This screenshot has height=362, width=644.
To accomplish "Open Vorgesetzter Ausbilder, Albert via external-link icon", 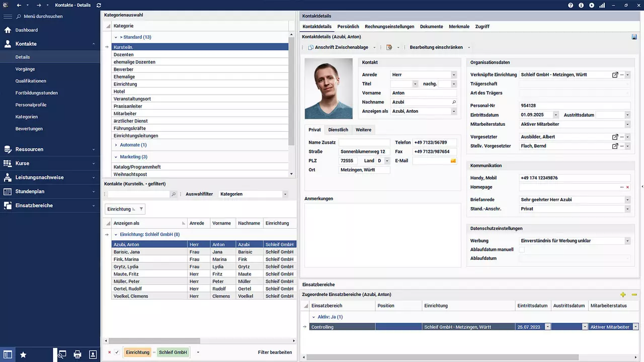I will pyautogui.click(x=615, y=137).
